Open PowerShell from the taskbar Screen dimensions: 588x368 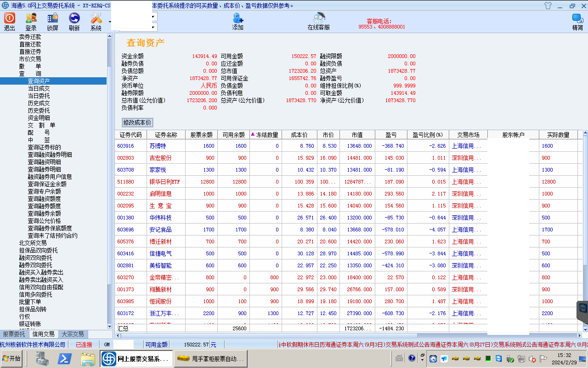[64, 358]
